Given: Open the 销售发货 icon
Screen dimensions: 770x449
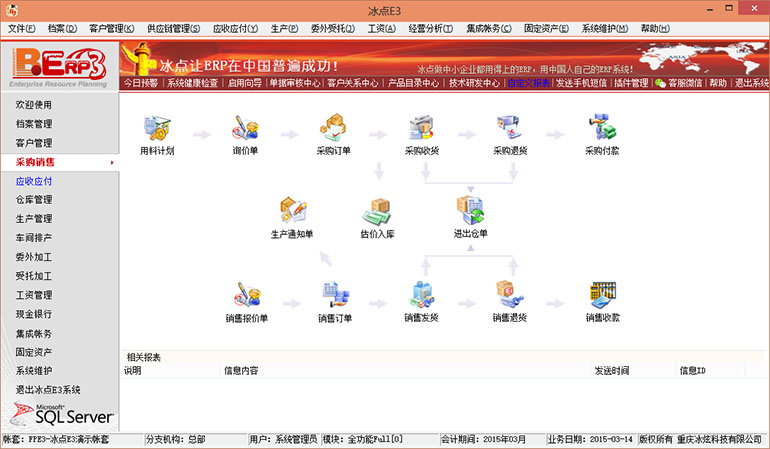Looking at the screenshot, I should point(422,295).
